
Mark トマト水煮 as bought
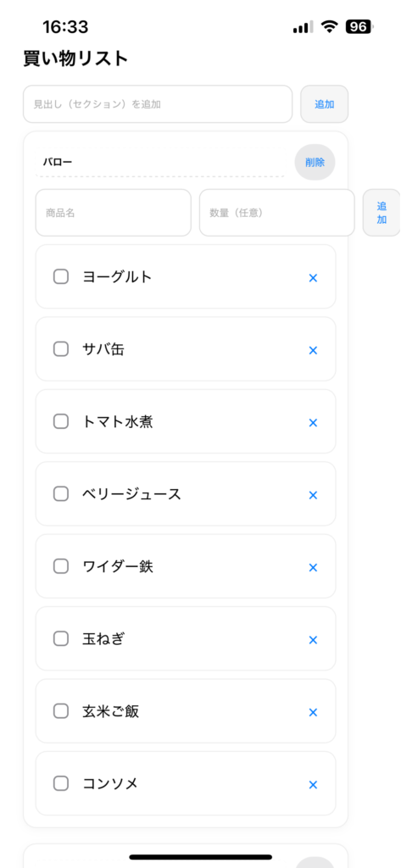tap(61, 421)
